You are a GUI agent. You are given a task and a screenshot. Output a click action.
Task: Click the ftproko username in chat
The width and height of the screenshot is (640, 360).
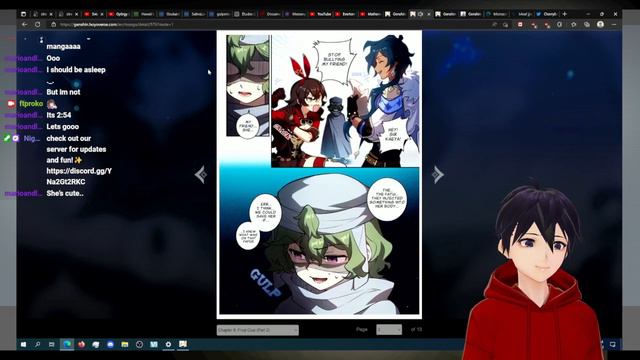pos(31,104)
